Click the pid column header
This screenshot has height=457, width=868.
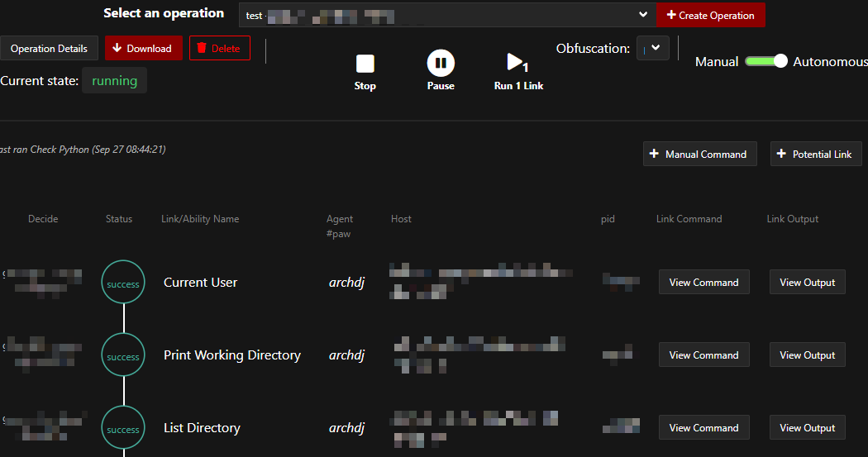(x=608, y=219)
